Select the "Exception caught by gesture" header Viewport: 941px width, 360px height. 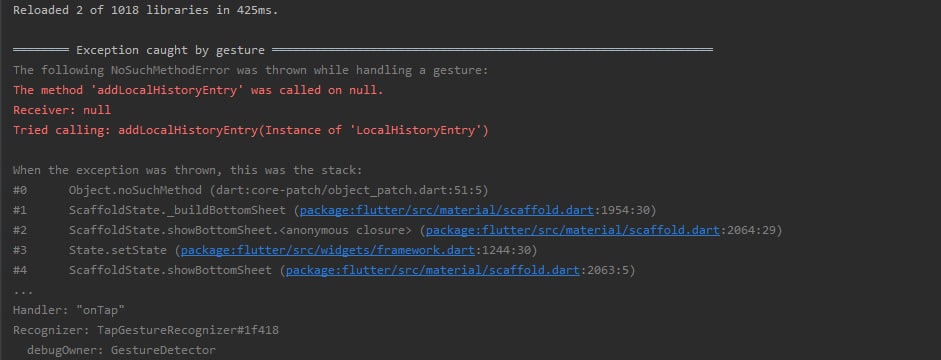(170, 50)
